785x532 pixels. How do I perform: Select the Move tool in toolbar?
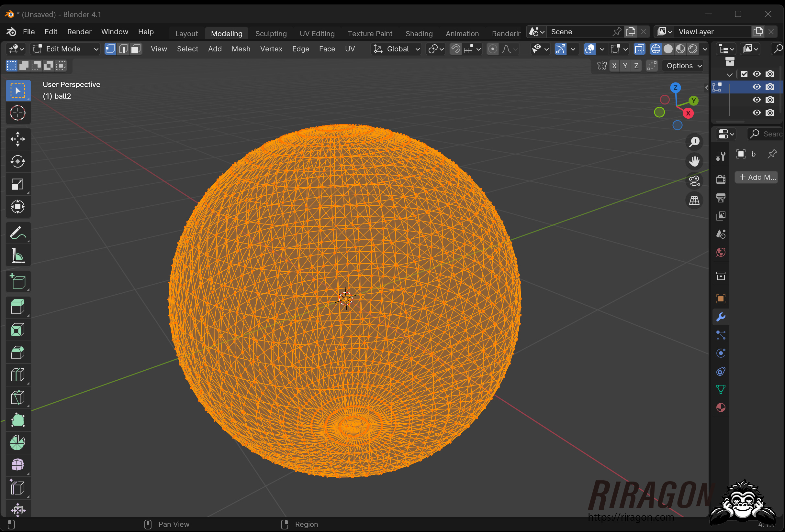tap(17, 139)
